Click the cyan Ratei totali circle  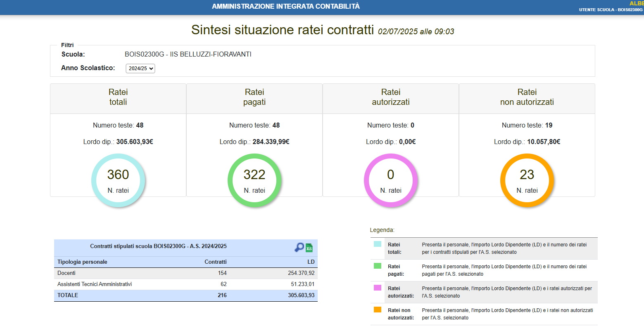point(118,180)
